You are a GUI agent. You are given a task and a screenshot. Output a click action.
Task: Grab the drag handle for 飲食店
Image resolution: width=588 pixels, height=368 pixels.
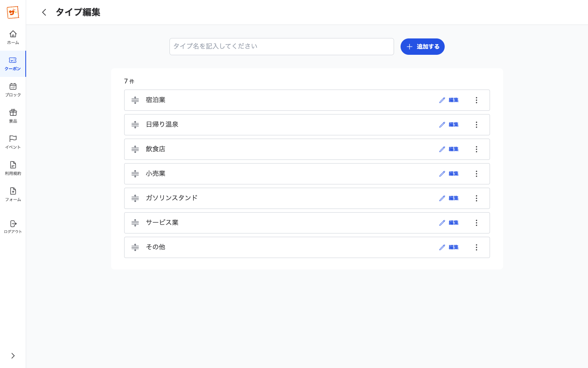click(135, 149)
